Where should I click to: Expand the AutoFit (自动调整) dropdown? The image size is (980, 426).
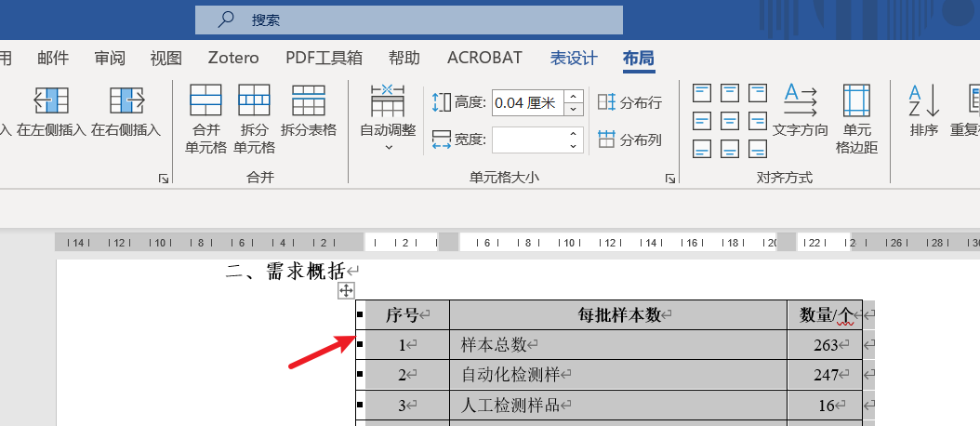pyautogui.click(x=388, y=146)
